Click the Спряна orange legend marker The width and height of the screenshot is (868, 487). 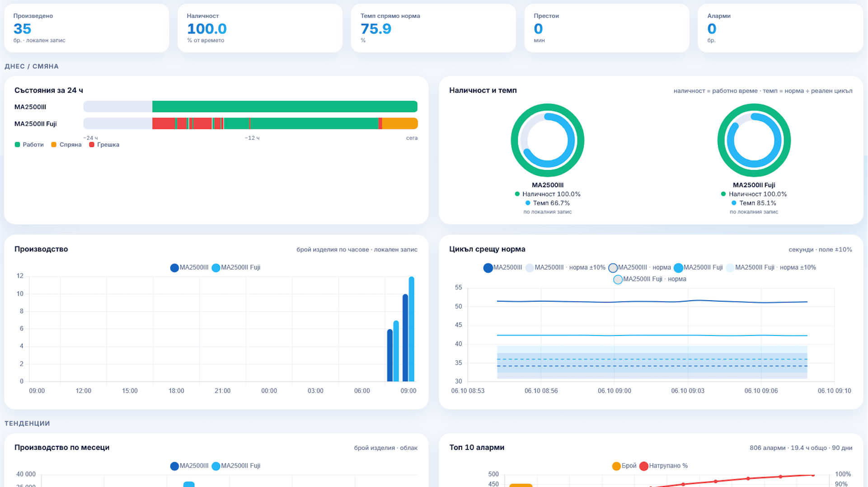[x=54, y=145]
